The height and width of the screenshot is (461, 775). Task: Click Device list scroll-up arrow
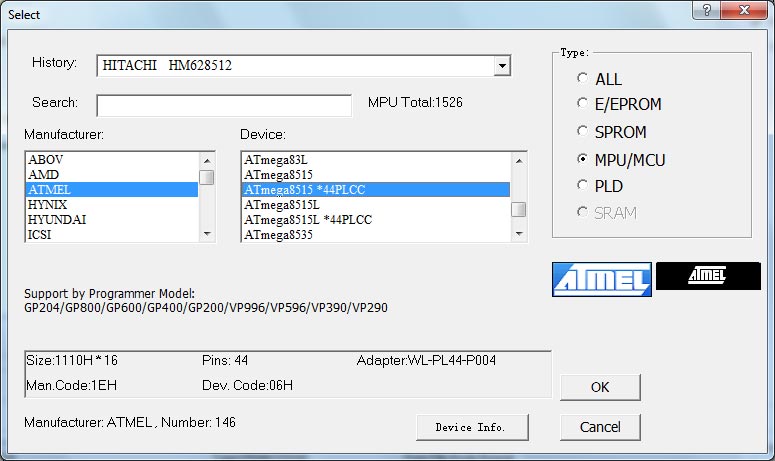click(518, 161)
